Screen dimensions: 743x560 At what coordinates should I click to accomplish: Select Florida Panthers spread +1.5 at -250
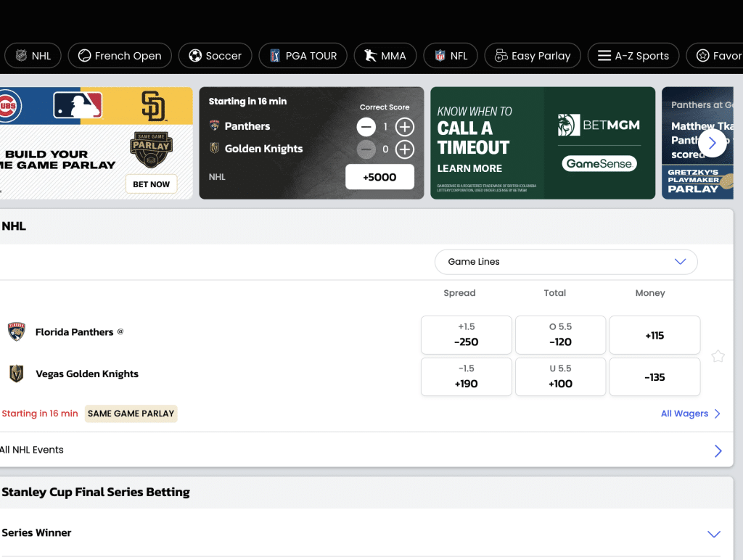467,335
